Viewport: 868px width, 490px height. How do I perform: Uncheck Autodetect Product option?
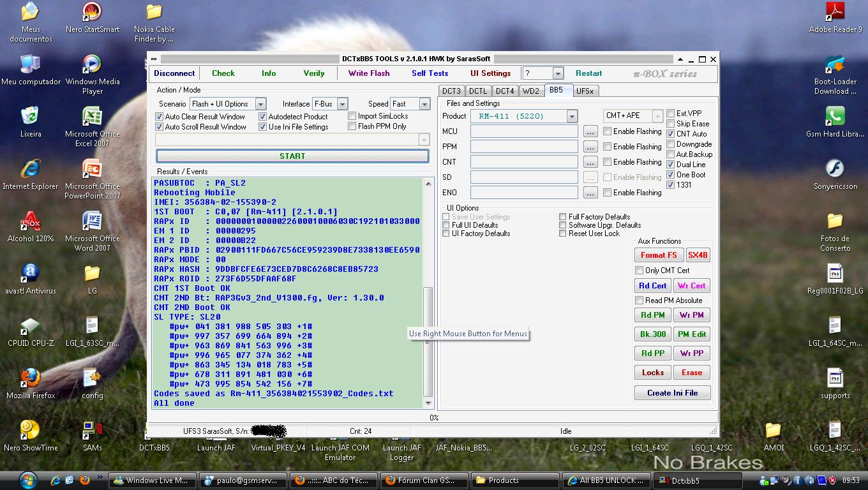click(262, 117)
